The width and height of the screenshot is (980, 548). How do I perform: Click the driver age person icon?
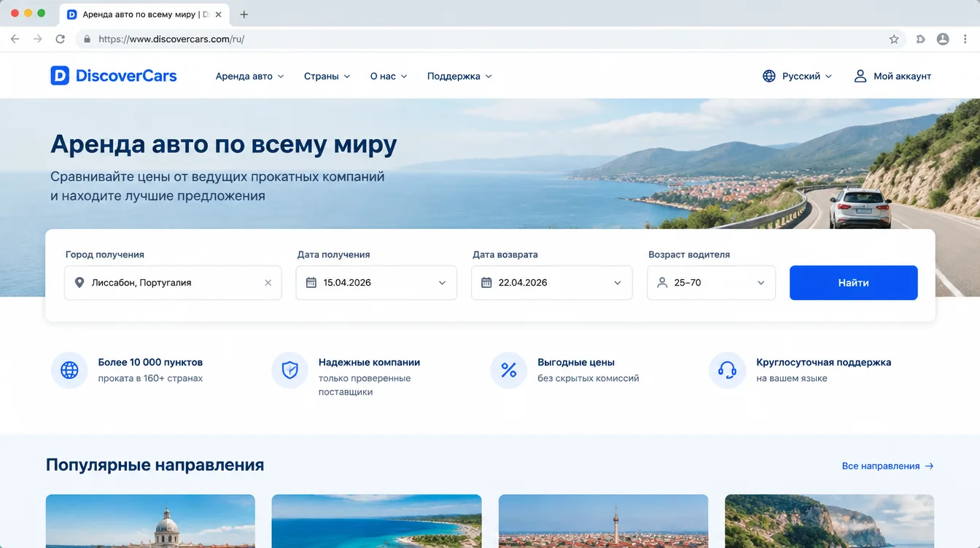662,283
